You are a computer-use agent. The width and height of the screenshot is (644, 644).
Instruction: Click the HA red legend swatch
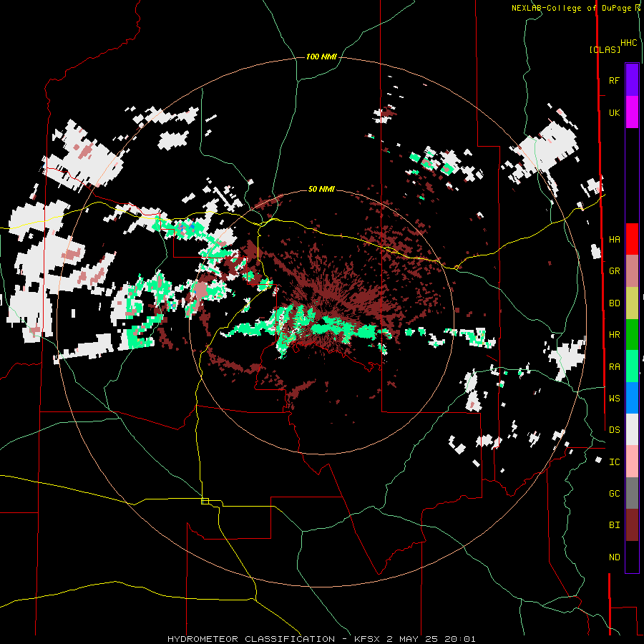[x=632, y=239]
